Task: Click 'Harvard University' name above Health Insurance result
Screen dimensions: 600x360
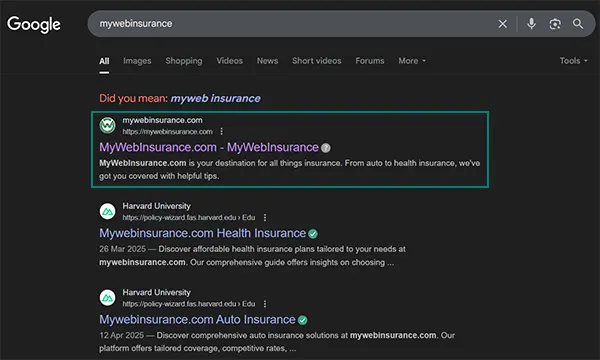Action: pos(156,206)
